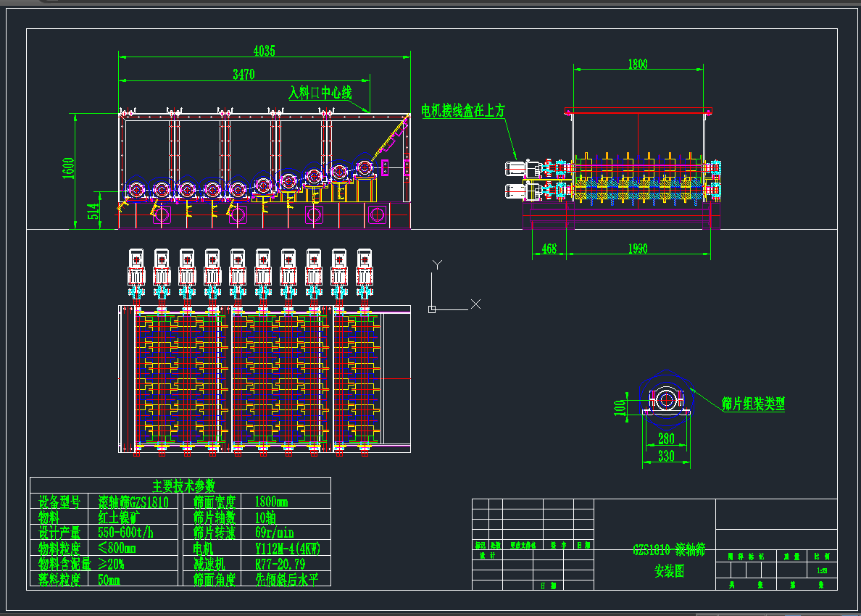Screen dimensions: 861x616
Task: Click the 50mm value
Action: pyautogui.click(x=109, y=580)
